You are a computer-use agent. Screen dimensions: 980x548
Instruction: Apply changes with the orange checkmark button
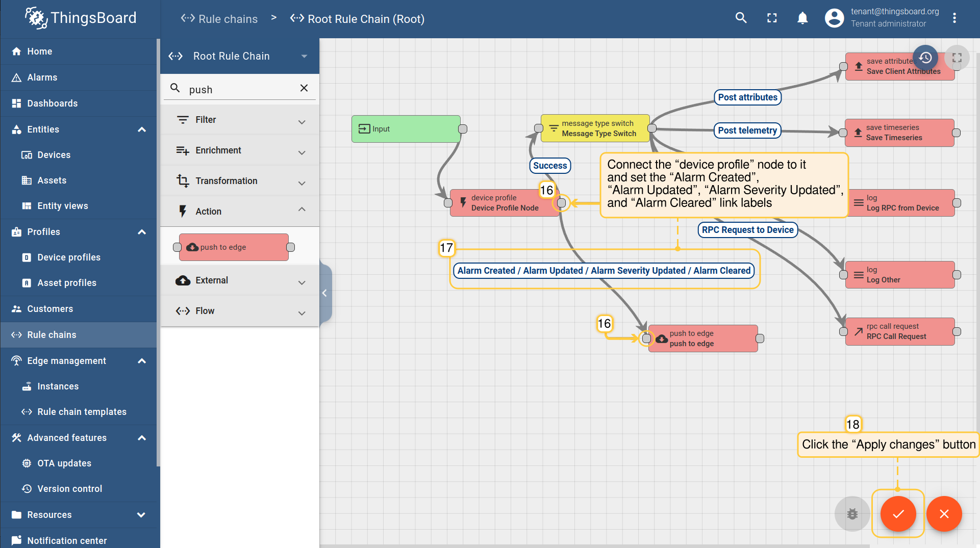(x=898, y=514)
